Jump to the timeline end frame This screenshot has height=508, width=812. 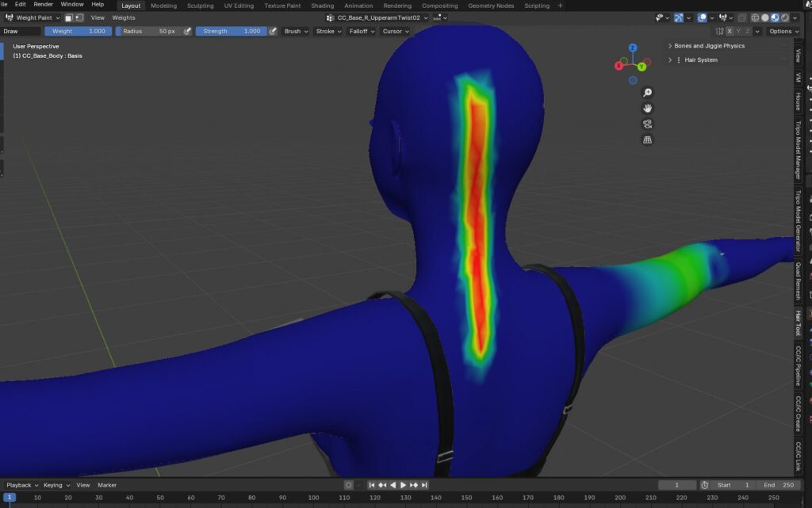coord(425,485)
